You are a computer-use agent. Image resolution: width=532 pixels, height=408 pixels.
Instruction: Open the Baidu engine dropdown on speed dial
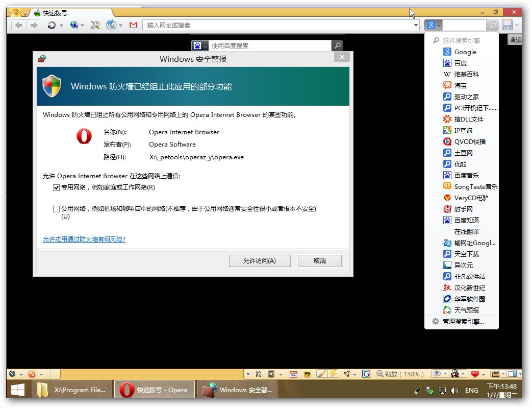pyautogui.click(x=200, y=45)
